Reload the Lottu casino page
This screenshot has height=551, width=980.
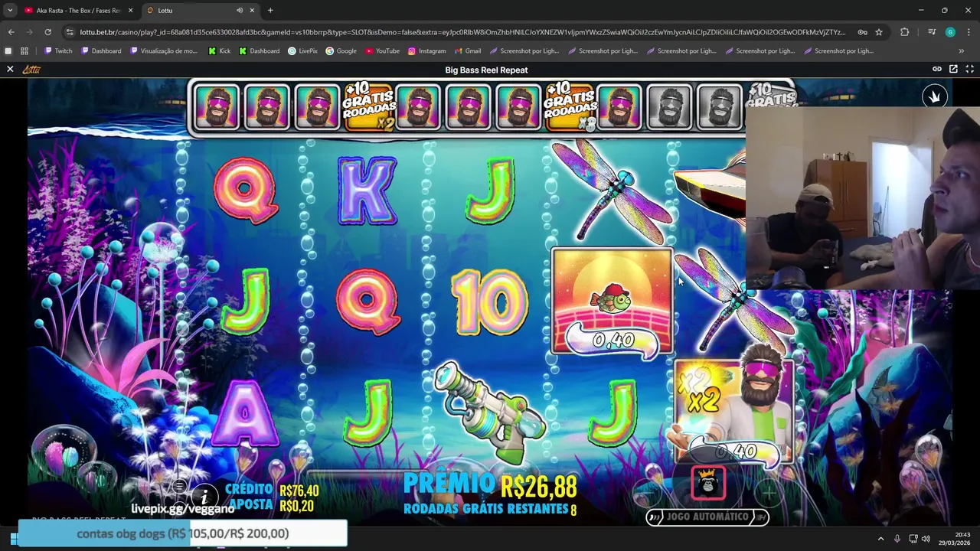[47, 32]
